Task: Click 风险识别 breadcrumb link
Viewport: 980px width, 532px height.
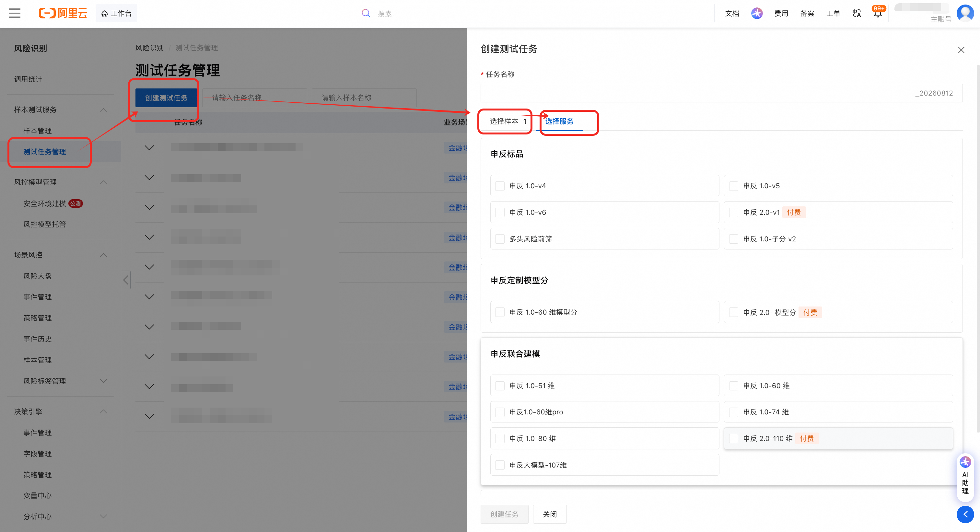Action: click(x=149, y=48)
